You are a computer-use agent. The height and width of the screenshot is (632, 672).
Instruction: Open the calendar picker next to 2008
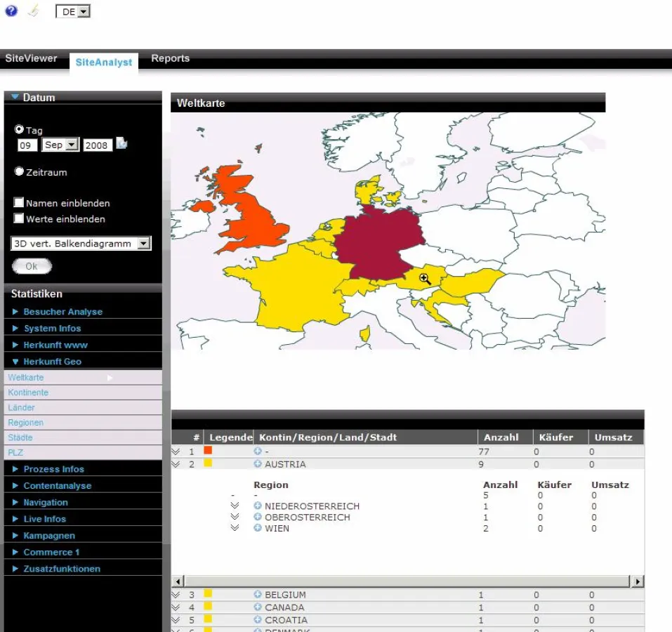120,144
